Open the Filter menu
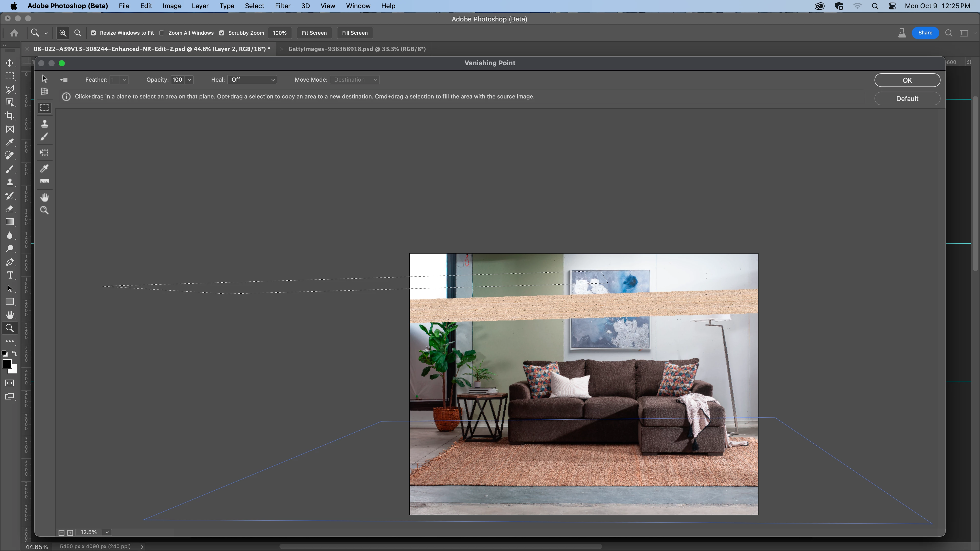Viewport: 980px width, 551px height. pyautogui.click(x=282, y=6)
